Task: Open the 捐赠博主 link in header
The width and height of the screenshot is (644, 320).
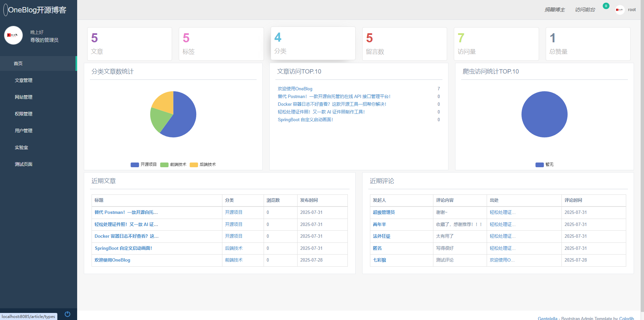Action: 554,10
